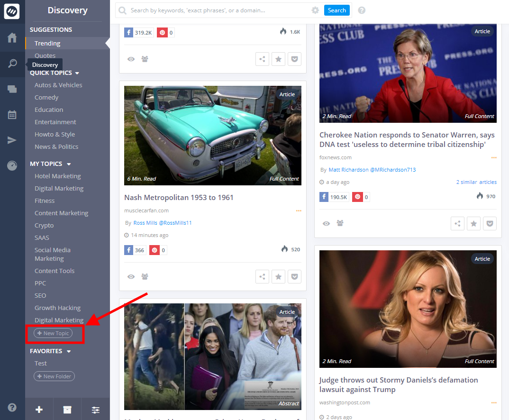Open author link Matt Richardson @MRichardson713
The image size is (509, 420).
click(372, 169)
